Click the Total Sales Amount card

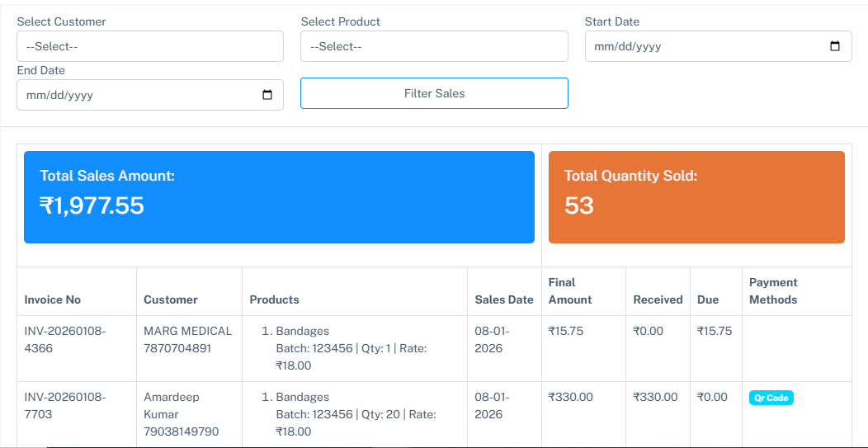279,197
